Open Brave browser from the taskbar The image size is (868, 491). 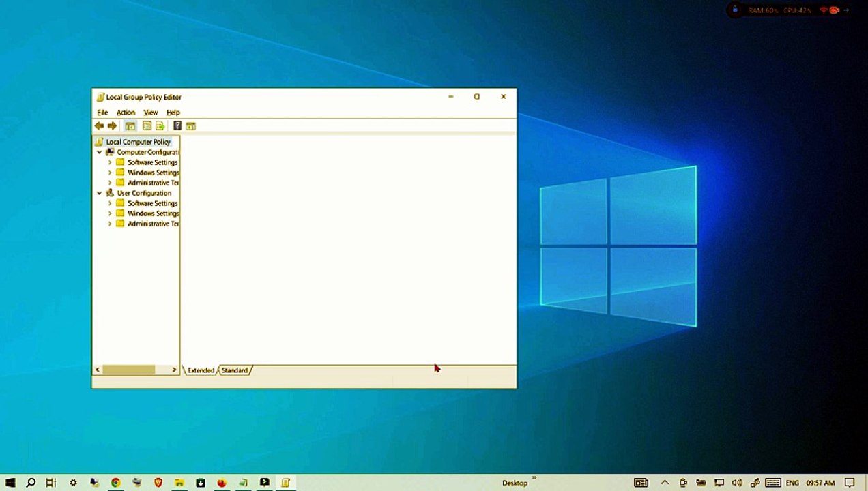pos(158,483)
